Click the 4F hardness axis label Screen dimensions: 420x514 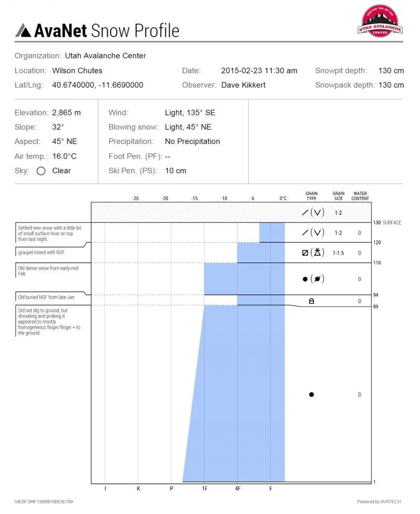point(238,489)
